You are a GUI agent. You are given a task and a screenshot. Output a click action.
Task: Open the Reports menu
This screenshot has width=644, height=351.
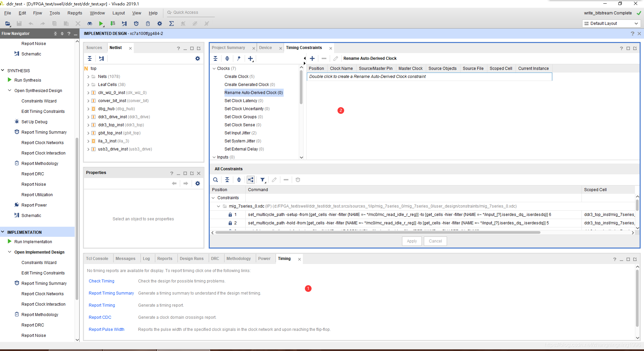(x=75, y=13)
